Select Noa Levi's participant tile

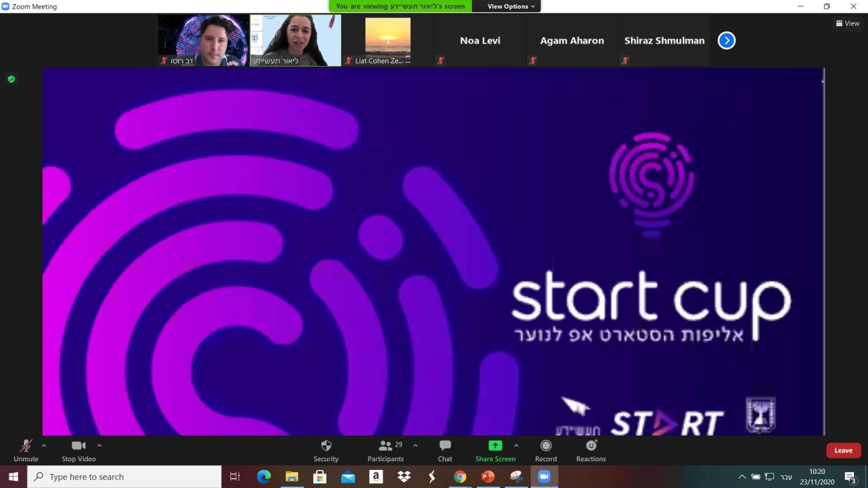pos(479,41)
